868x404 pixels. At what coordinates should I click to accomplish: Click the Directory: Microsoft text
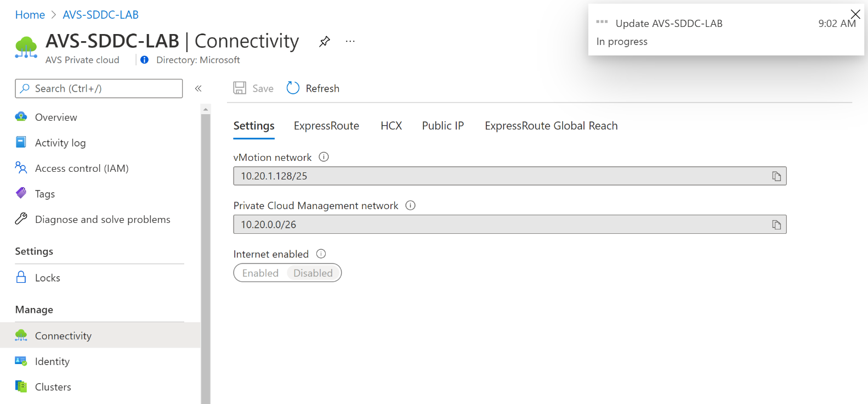tap(198, 60)
